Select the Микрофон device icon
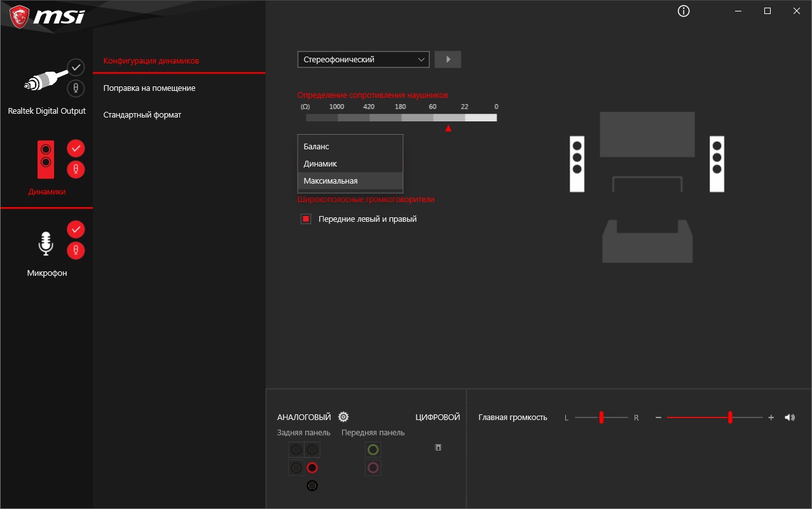 click(46, 243)
